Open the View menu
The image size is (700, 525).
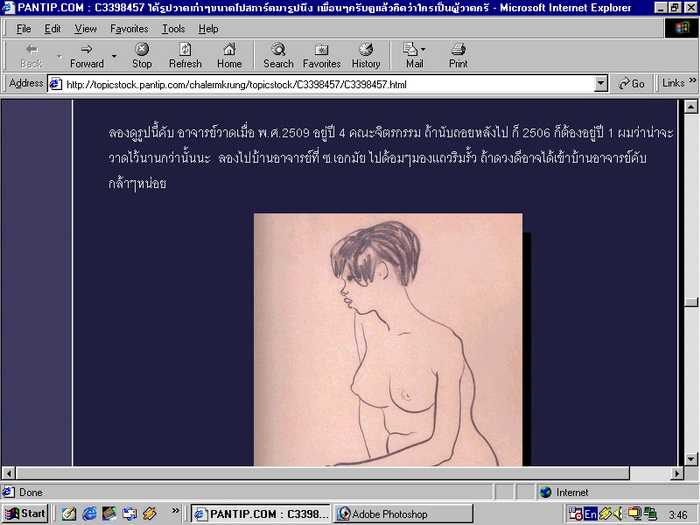tap(85, 29)
